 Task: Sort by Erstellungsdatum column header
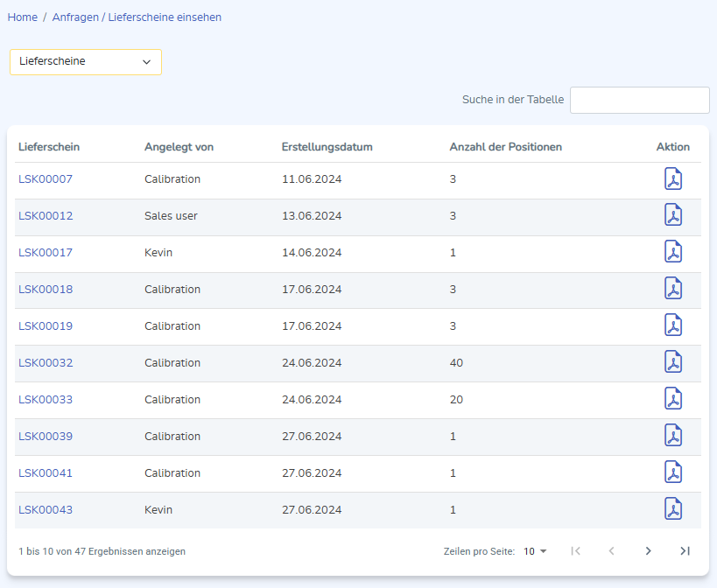coord(327,147)
